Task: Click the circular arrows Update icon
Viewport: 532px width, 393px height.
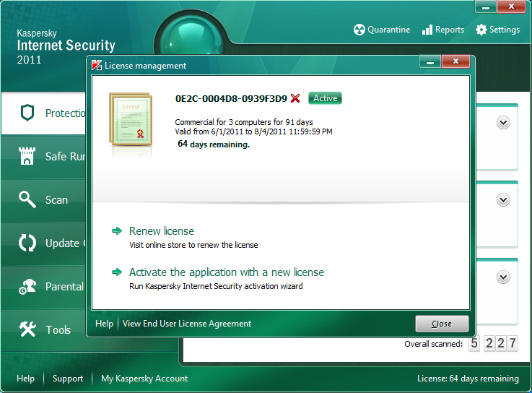Action: (27, 243)
